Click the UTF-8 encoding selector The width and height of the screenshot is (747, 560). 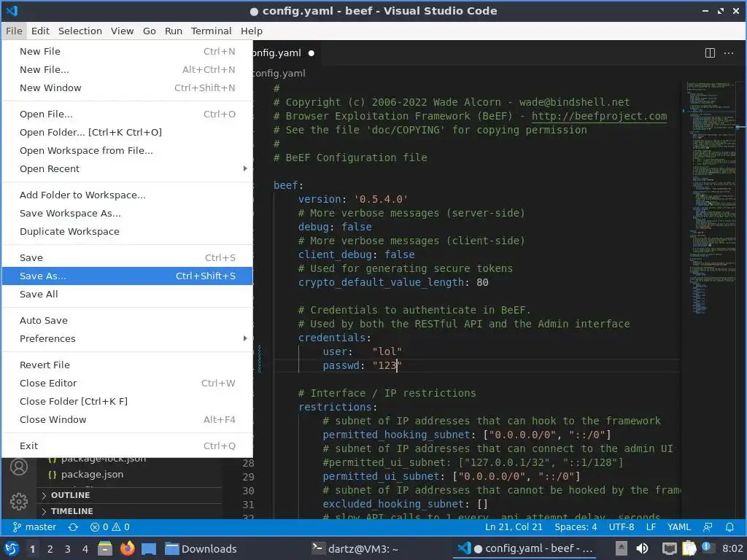(x=622, y=527)
